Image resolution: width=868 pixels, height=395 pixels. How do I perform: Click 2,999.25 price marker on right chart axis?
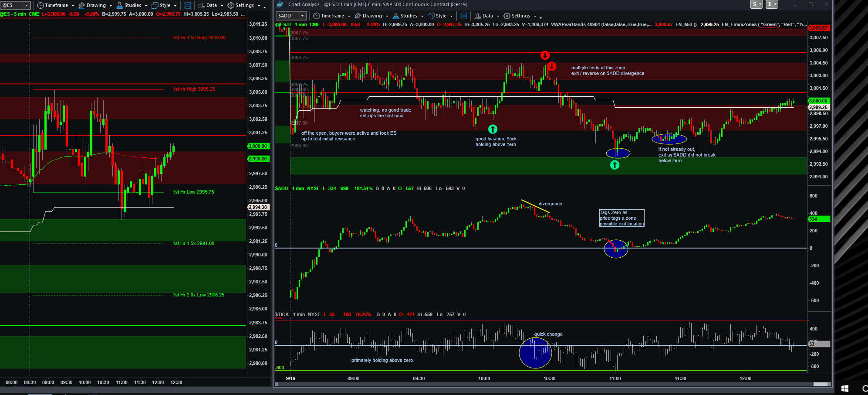pos(819,107)
